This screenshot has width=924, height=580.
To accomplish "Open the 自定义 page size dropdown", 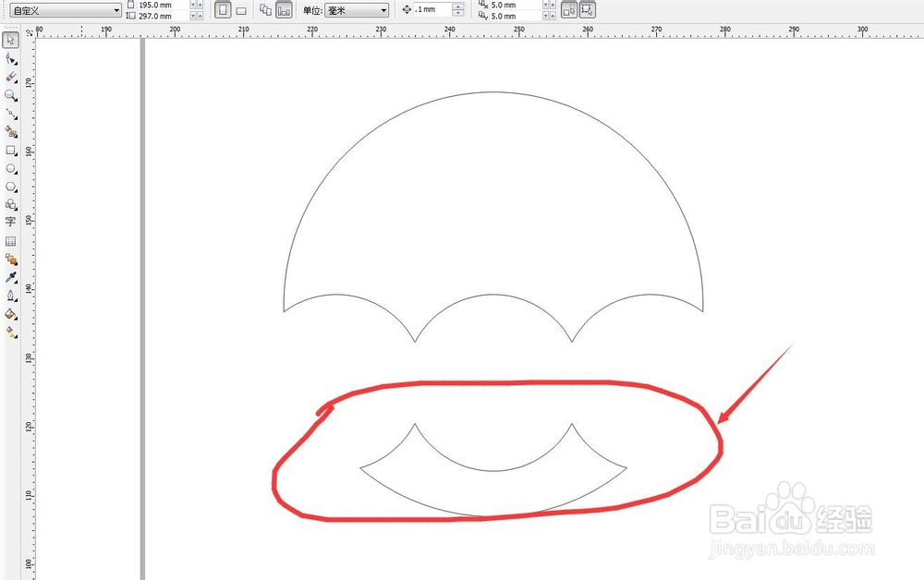I will tap(66, 10).
